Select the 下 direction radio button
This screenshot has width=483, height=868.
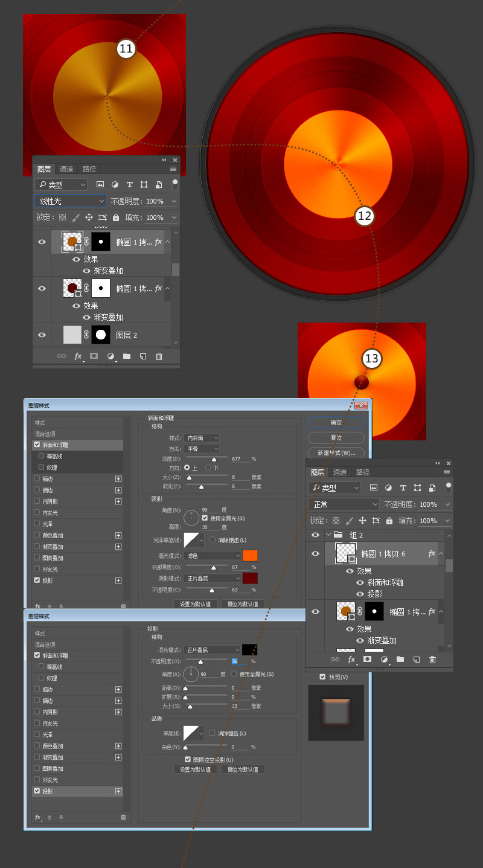click(x=208, y=468)
